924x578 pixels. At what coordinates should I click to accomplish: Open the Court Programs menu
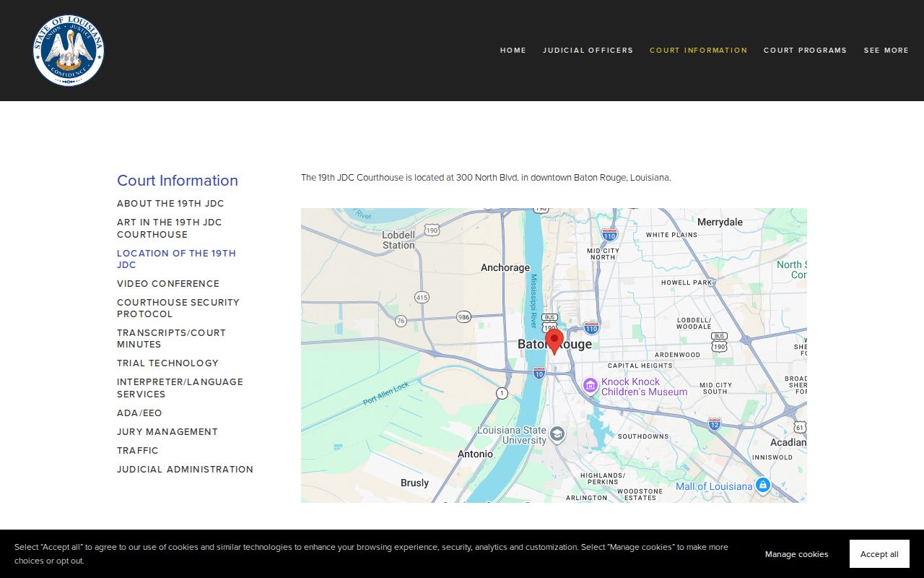tap(806, 51)
